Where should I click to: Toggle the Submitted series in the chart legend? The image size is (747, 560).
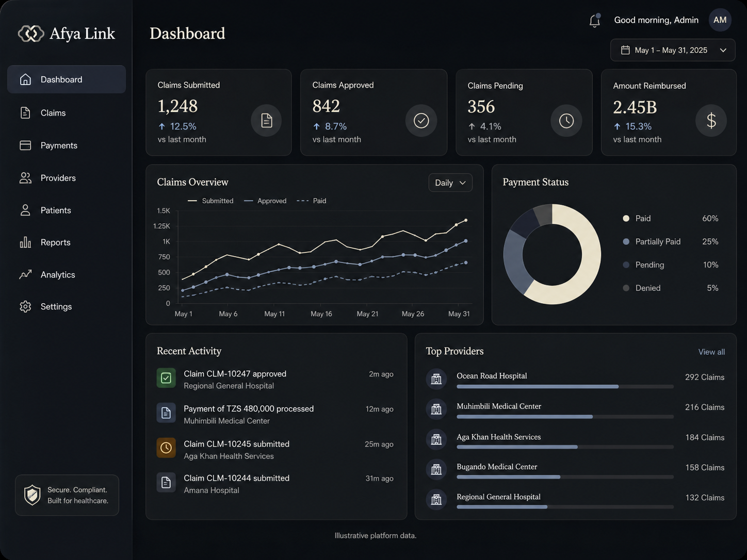(x=210, y=201)
